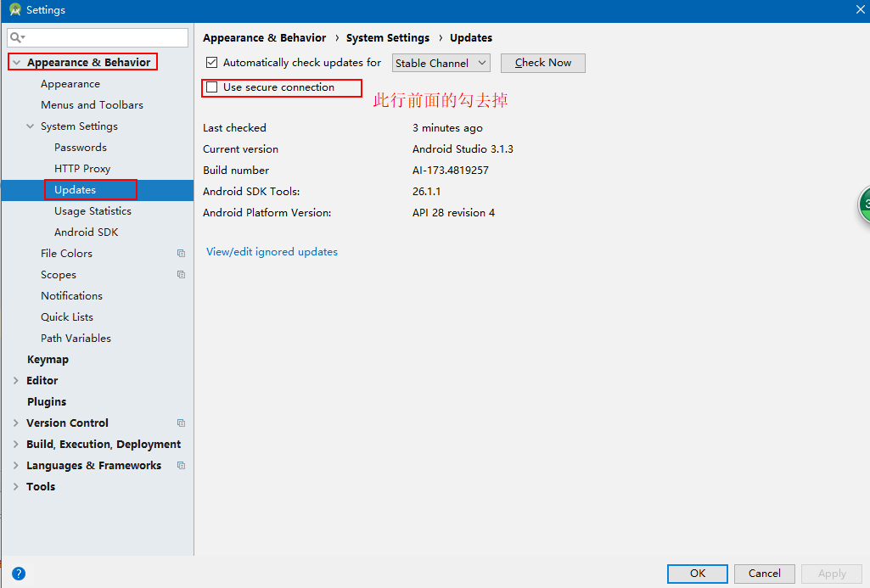The image size is (870, 588).
Task: Focus the settings search field
Action: point(98,37)
